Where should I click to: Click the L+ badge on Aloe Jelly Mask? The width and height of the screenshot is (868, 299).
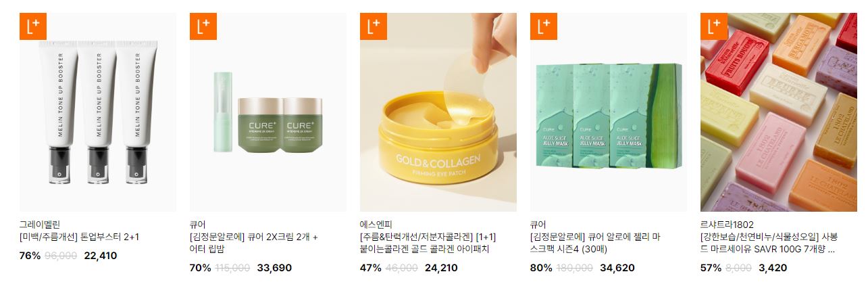[x=544, y=26]
